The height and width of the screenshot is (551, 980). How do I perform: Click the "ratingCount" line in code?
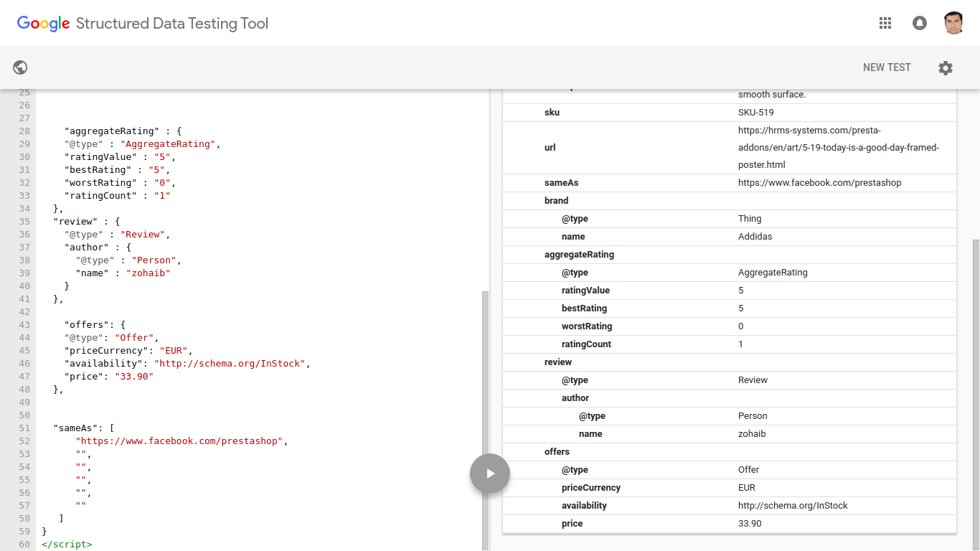pos(117,196)
